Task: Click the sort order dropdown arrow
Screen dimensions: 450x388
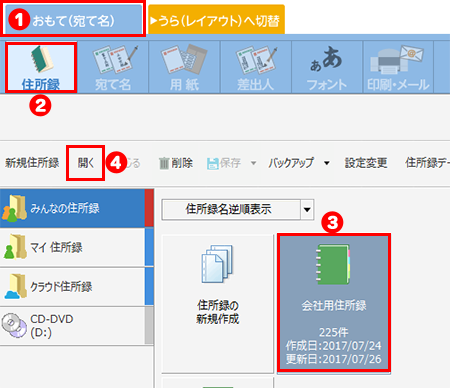Action: [307, 210]
